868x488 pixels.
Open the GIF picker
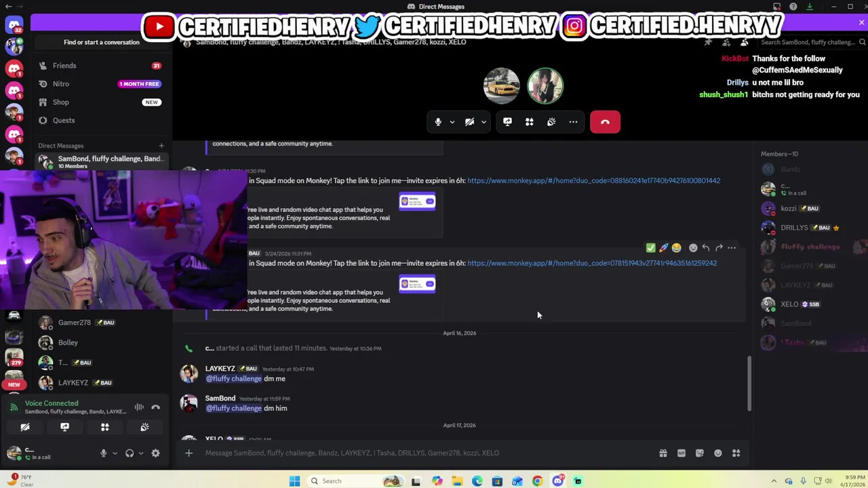point(682,453)
